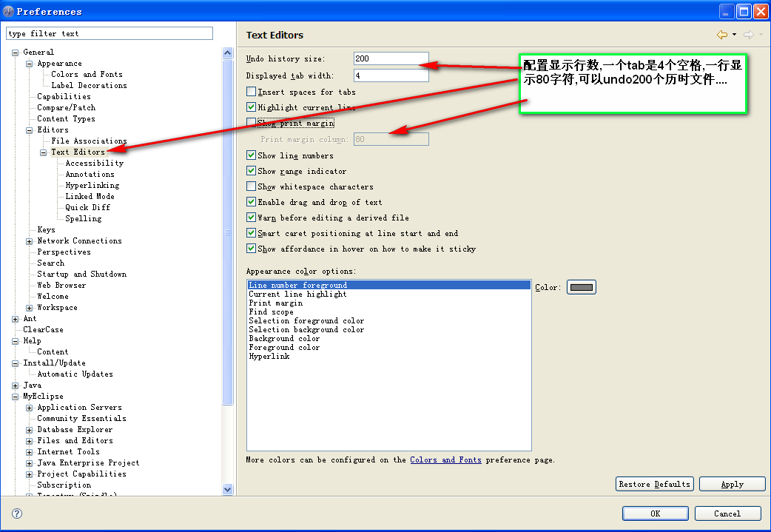
Task: Collapse the MyEclipse tree node
Action: (x=16, y=397)
